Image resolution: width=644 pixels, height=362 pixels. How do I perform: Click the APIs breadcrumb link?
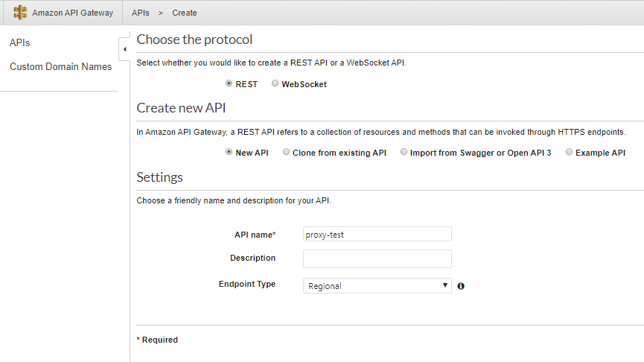coord(141,13)
